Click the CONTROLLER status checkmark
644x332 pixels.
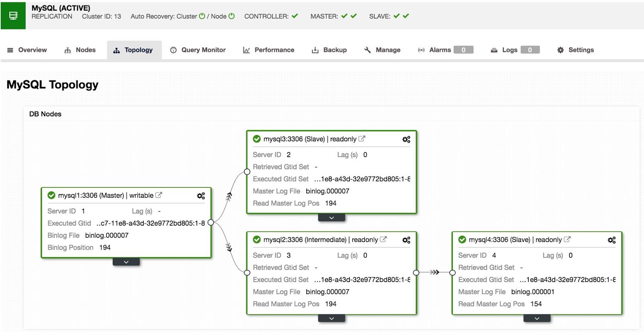[295, 16]
